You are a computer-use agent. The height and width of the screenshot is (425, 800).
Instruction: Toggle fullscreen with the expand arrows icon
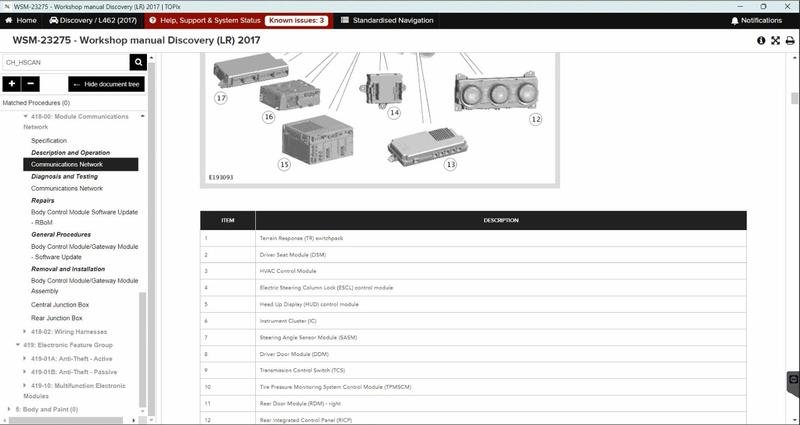(x=776, y=40)
